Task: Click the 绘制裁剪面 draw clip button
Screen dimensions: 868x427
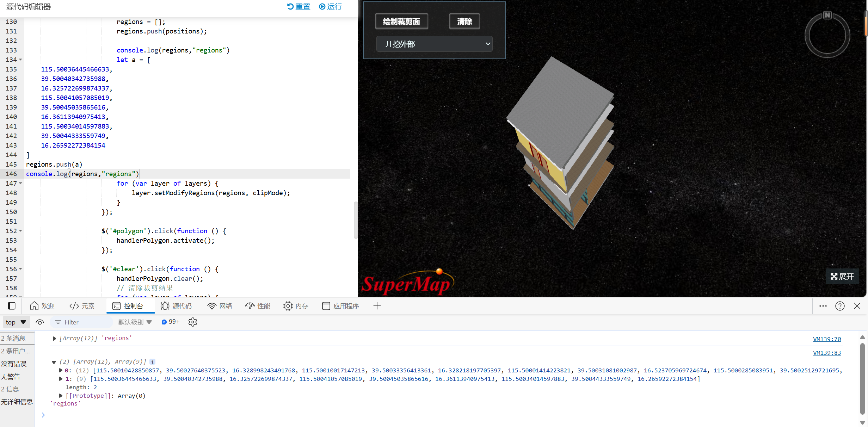Action: coord(401,21)
